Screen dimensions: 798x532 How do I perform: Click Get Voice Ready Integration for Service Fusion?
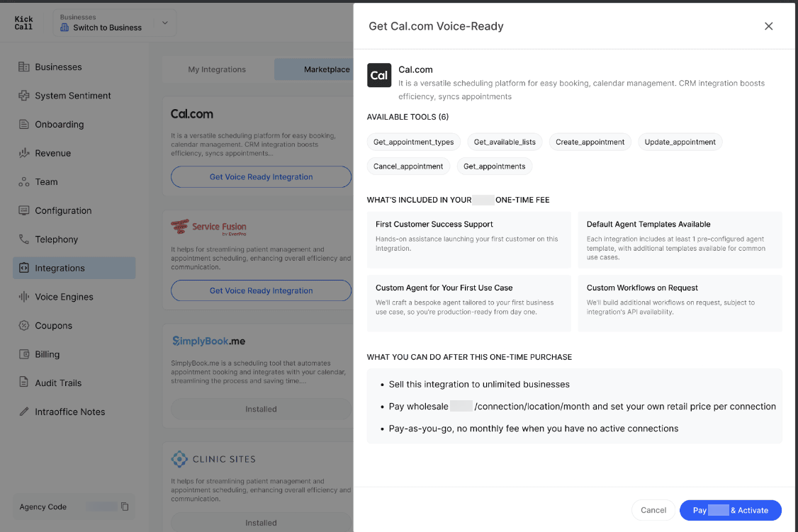click(x=261, y=290)
